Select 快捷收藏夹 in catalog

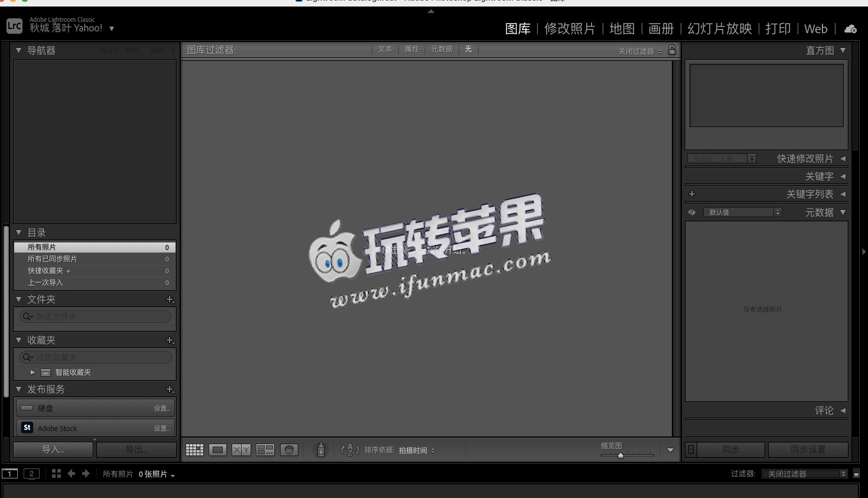pyautogui.click(x=95, y=271)
